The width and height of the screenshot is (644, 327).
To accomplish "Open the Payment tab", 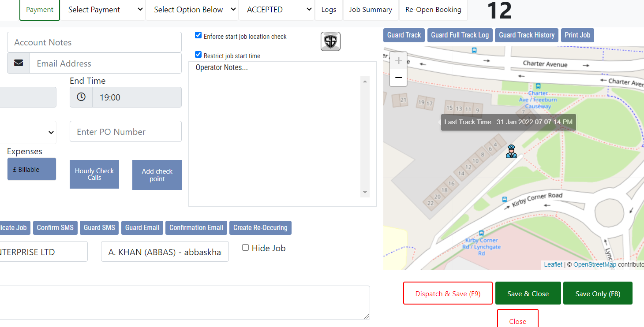I will pos(40,10).
